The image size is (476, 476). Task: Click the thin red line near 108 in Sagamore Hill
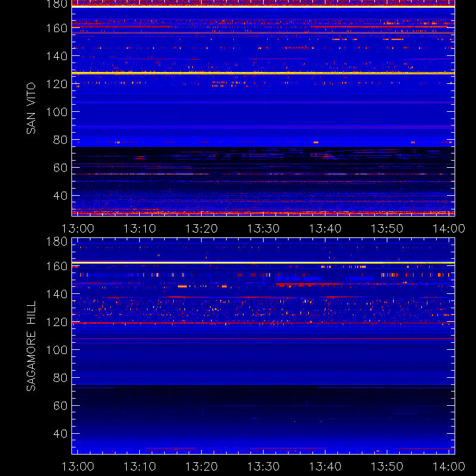coord(263,339)
